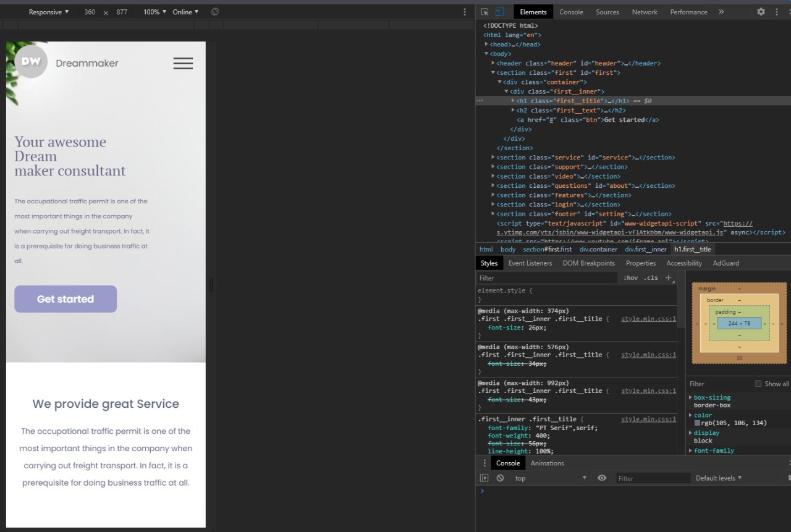
Task: Open the drawer three-dot menu beside Console
Action: (x=484, y=463)
